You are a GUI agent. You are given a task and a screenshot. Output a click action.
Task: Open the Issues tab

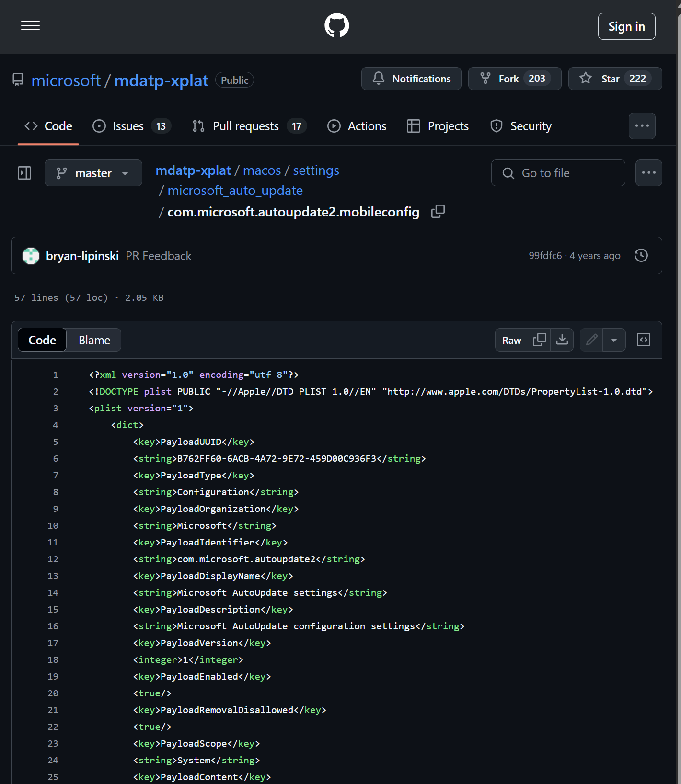[131, 126]
